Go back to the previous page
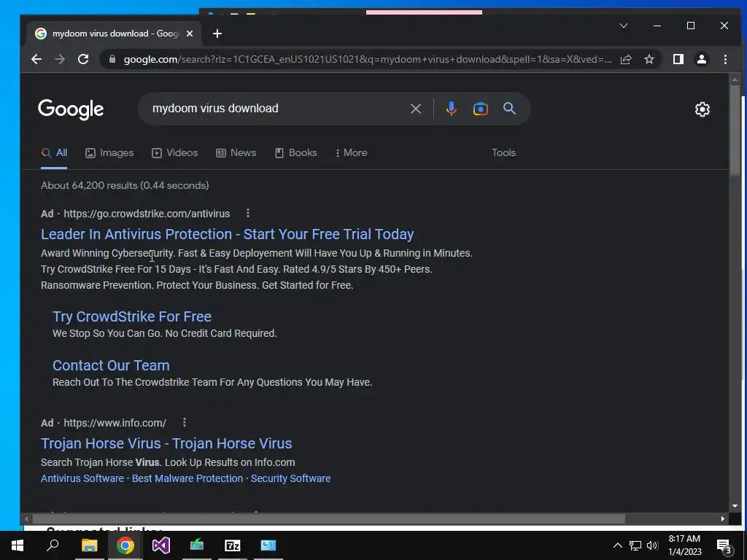Image resolution: width=747 pixels, height=560 pixels. tap(36, 59)
